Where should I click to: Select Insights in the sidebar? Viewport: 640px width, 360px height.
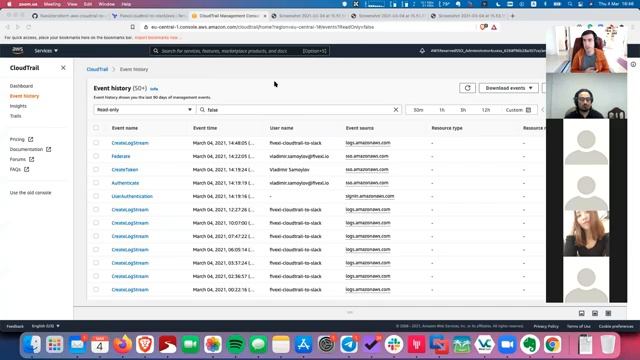[18, 106]
